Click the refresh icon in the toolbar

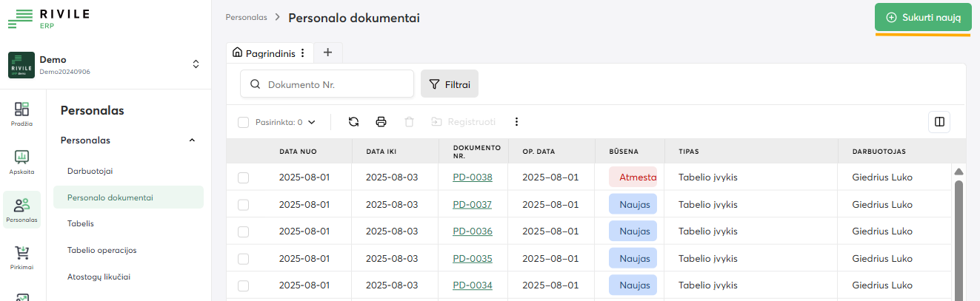pos(354,122)
